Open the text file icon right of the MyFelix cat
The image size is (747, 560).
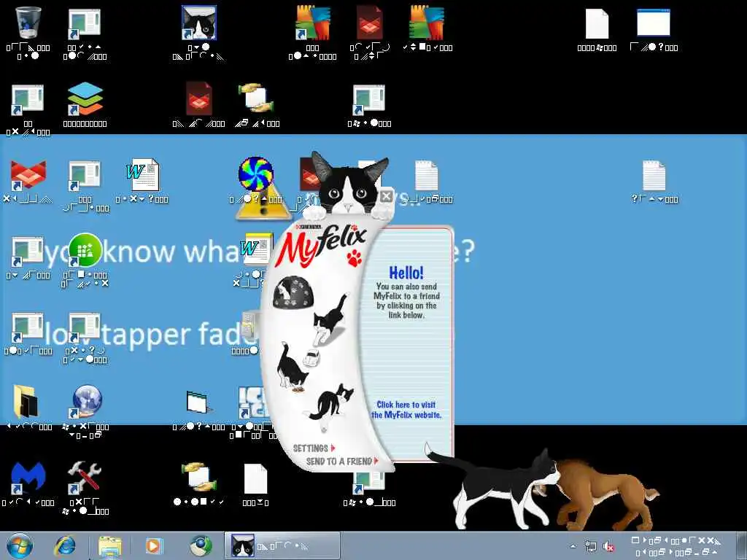click(426, 175)
